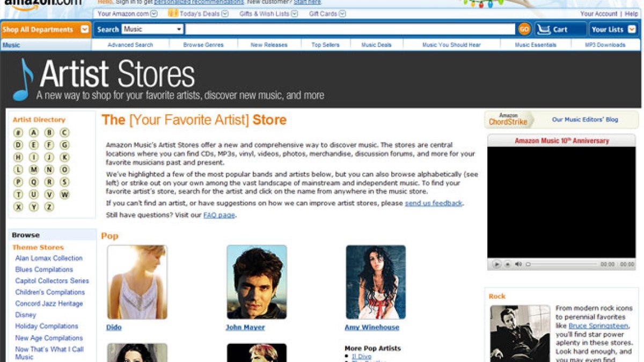Click in the main search text field
644x362 pixels.
coord(351,29)
